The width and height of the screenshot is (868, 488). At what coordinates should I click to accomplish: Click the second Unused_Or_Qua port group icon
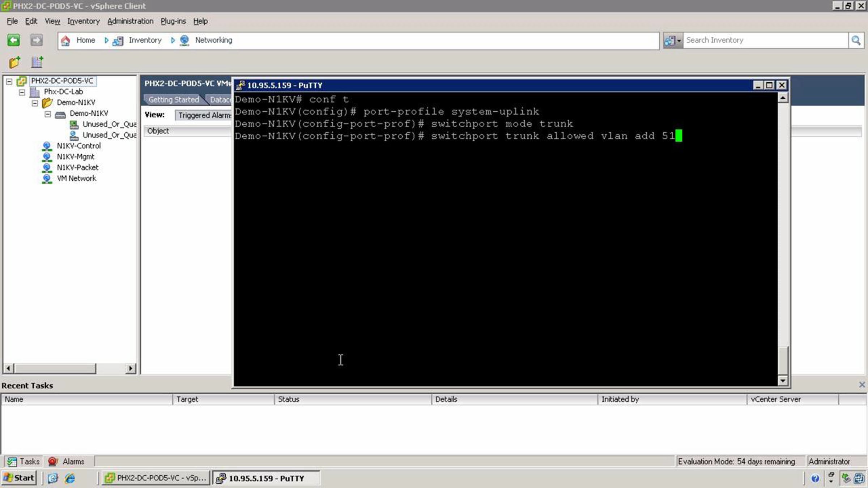coord(74,135)
